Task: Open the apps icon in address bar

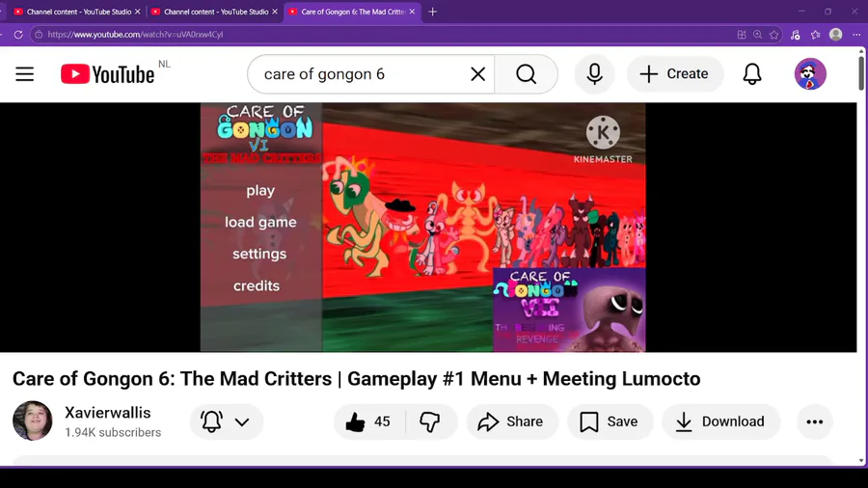Action: pos(742,35)
